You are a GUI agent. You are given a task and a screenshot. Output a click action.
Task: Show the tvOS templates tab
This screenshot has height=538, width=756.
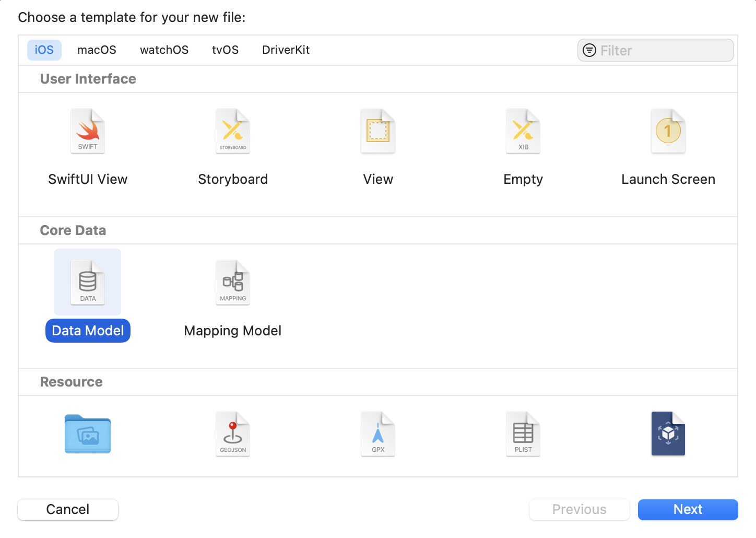pyautogui.click(x=225, y=50)
